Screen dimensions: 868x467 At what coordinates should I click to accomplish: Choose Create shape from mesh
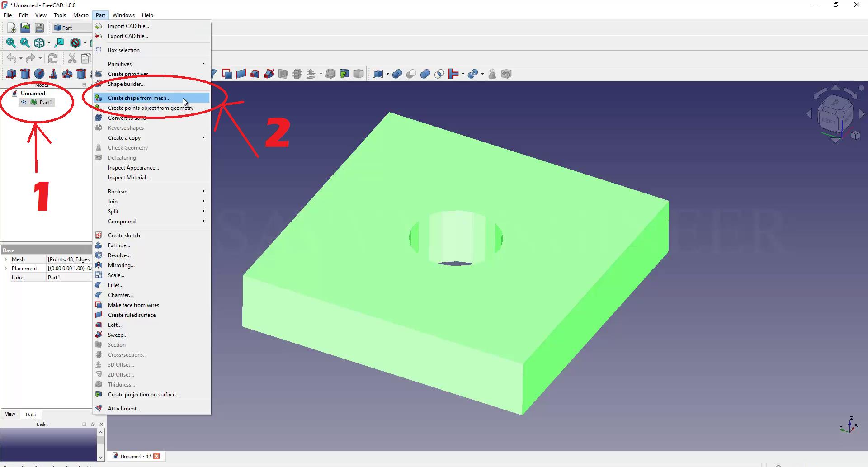[x=139, y=98]
